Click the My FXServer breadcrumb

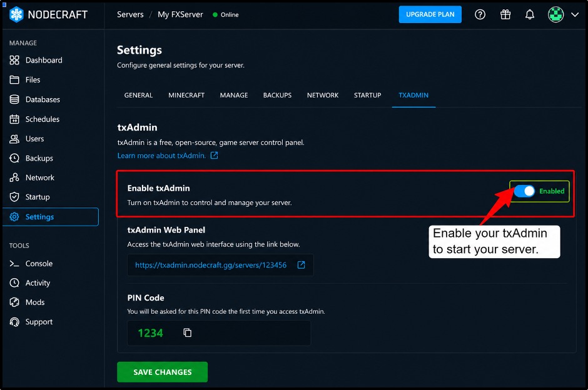tap(180, 14)
